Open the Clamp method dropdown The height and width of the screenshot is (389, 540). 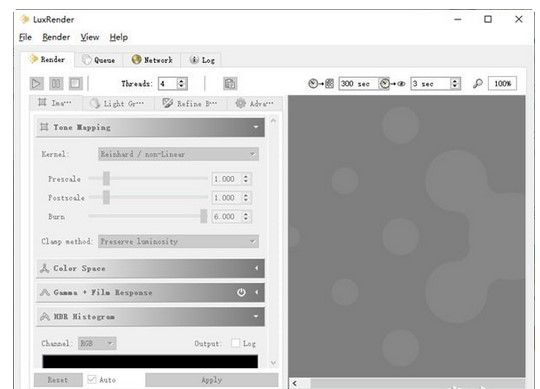click(x=178, y=241)
